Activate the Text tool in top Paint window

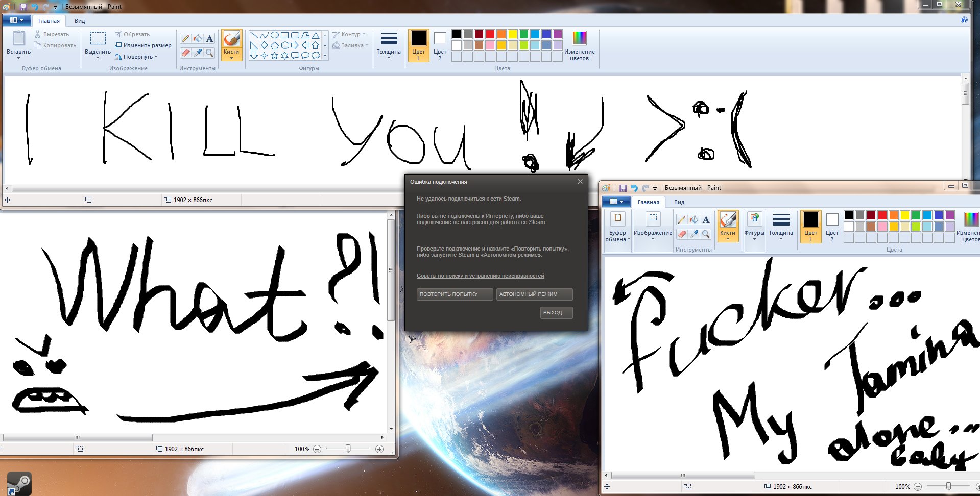point(209,39)
